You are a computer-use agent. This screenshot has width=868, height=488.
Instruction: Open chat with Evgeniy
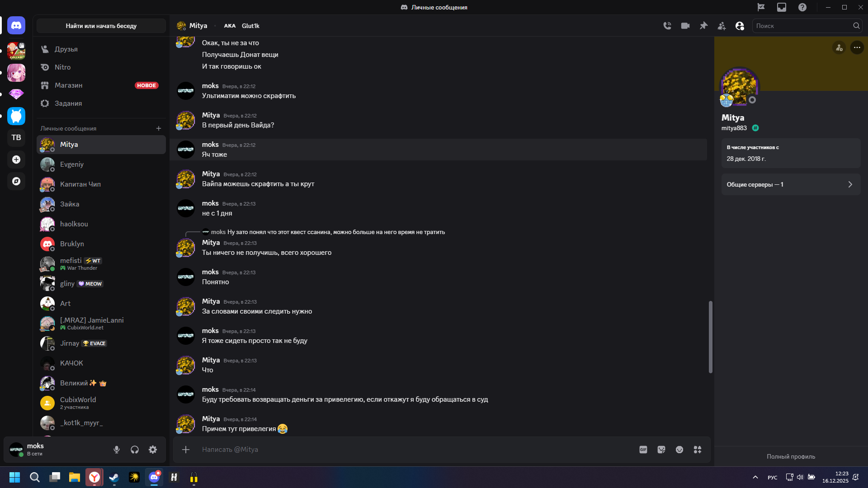click(72, 164)
